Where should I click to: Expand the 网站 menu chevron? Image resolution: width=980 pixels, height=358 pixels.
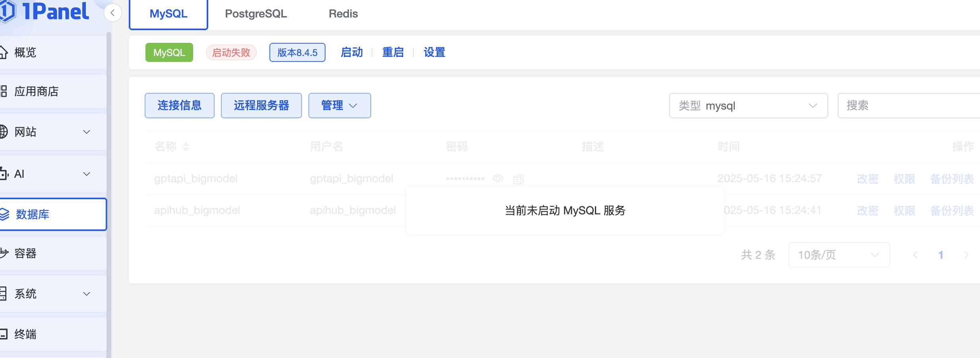(87, 132)
